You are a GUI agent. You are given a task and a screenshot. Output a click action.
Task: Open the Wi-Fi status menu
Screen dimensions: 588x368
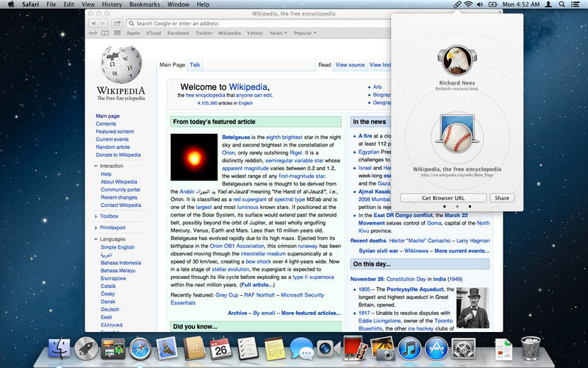pos(468,4)
